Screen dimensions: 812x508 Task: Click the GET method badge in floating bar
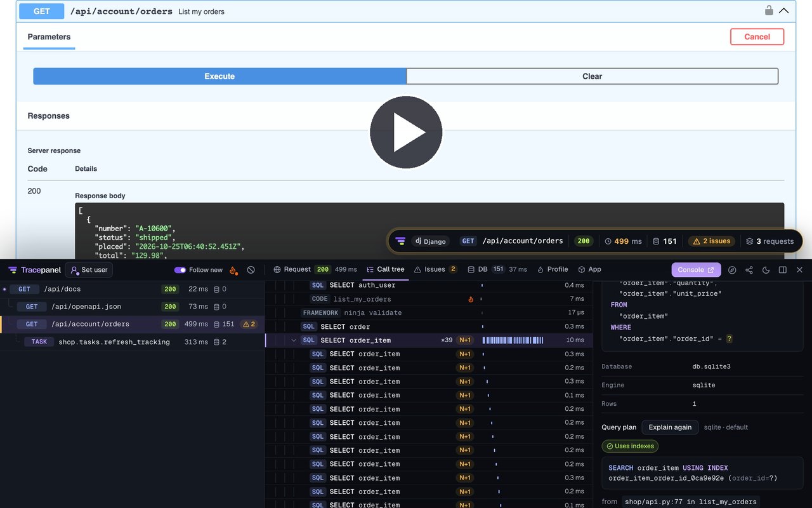pos(468,241)
